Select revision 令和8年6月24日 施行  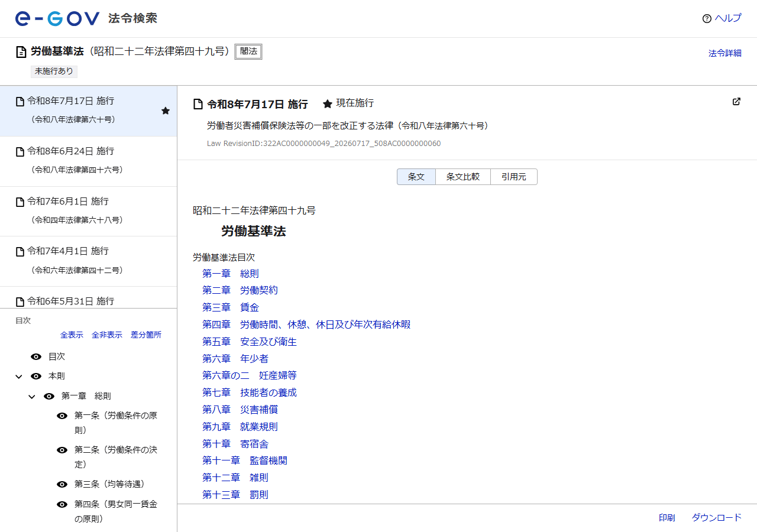(88, 161)
